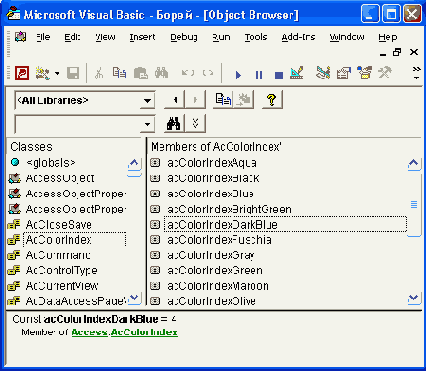Open Project Explorer icon
Screen dimensions: 426x371
323,73
